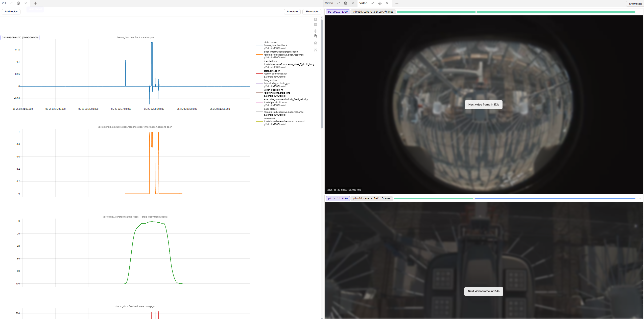Show stats for the video panel
This screenshot has height=319, width=644.
pyautogui.click(x=635, y=4)
